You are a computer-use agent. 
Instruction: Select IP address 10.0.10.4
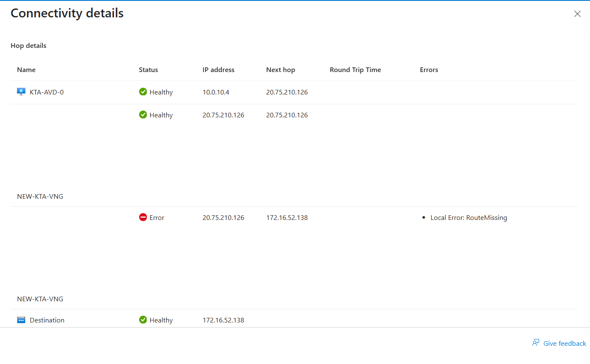(x=216, y=92)
